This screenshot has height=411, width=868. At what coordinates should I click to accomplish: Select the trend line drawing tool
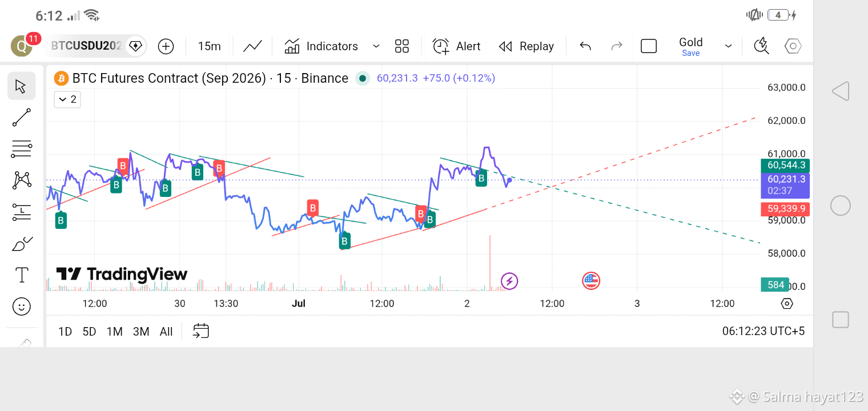tap(21, 118)
